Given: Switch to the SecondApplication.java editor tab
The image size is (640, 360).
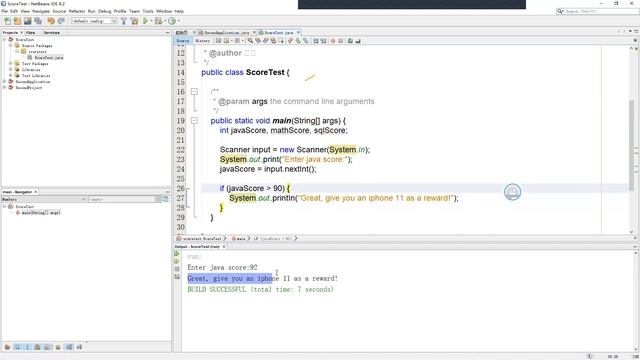Looking at the screenshot, I should (227, 32).
